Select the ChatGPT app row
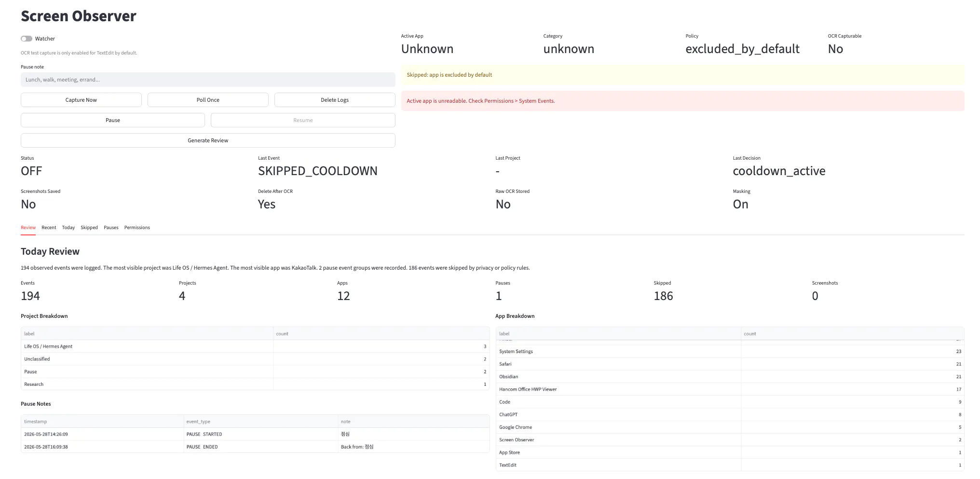The height and width of the screenshot is (479, 980). click(x=730, y=414)
